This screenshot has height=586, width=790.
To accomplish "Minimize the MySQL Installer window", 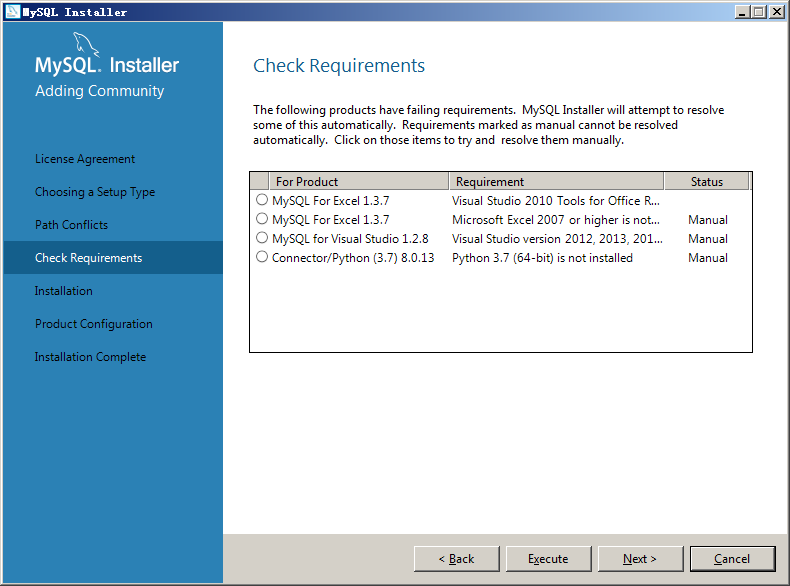I will [742, 12].
